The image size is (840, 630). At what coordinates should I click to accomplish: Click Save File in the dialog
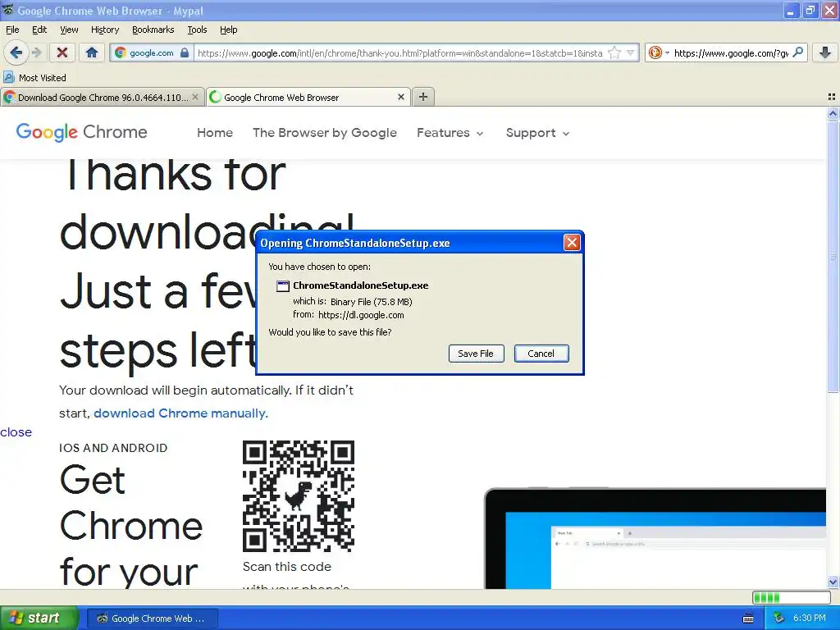pos(476,354)
